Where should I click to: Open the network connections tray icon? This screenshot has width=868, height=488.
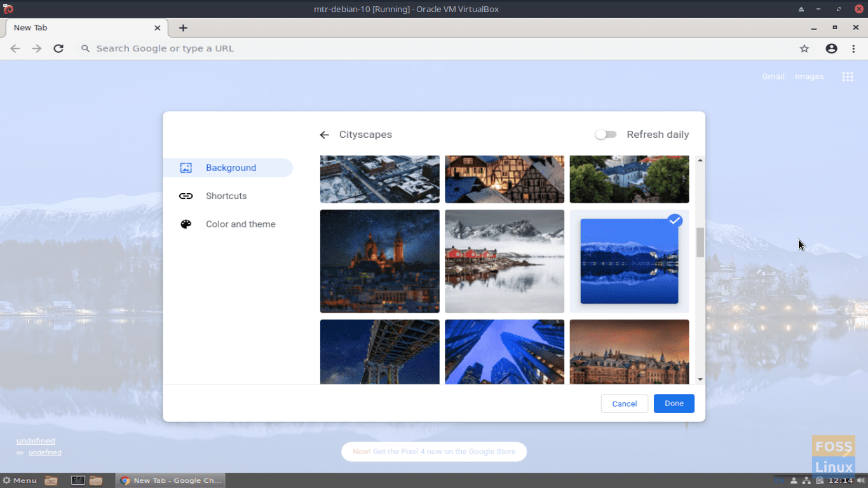(x=806, y=480)
